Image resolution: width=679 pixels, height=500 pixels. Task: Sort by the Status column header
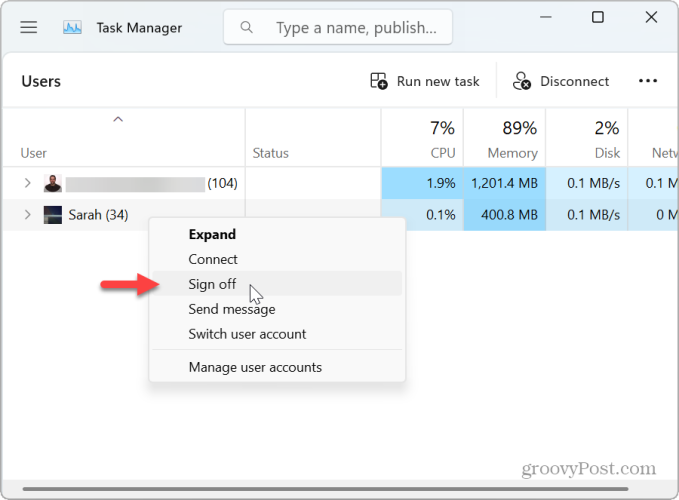[x=313, y=138]
